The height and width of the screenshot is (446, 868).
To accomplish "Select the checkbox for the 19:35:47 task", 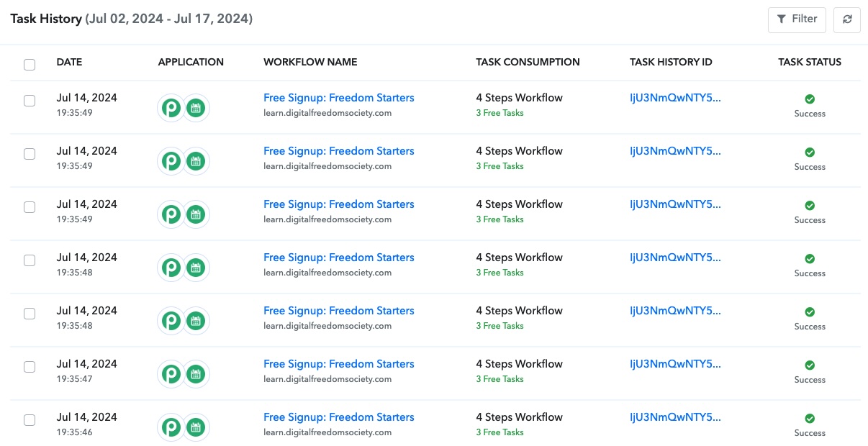I will click(30, 367).
